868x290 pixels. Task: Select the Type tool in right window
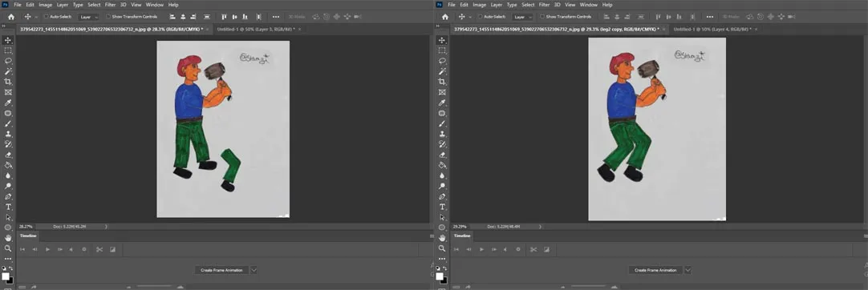(442, 207)
